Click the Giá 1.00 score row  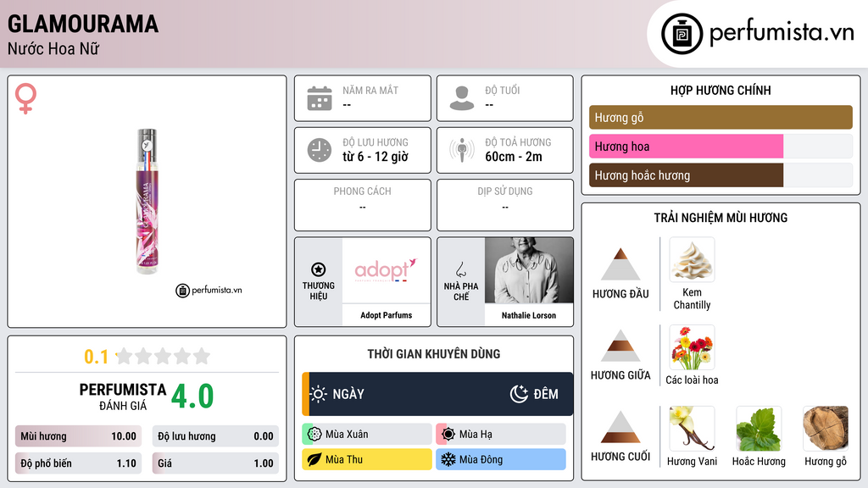215,463
